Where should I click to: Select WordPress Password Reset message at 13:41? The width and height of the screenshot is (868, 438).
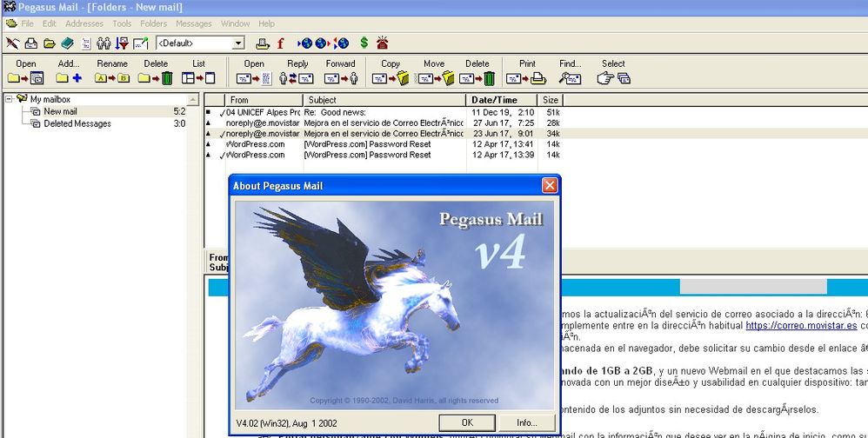pos(384,144)
